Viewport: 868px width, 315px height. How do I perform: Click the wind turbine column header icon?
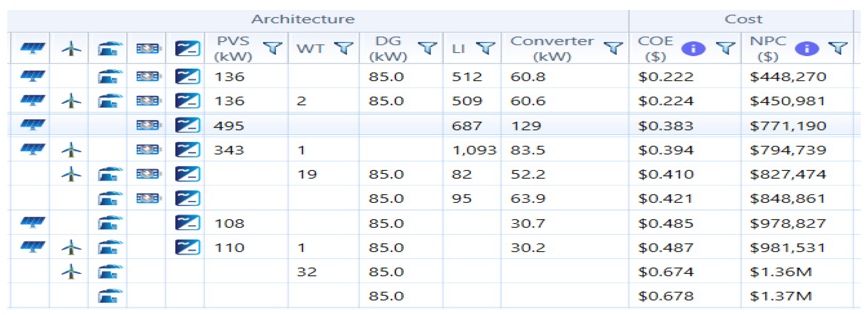pyautogui.click(x=71, y=49)
